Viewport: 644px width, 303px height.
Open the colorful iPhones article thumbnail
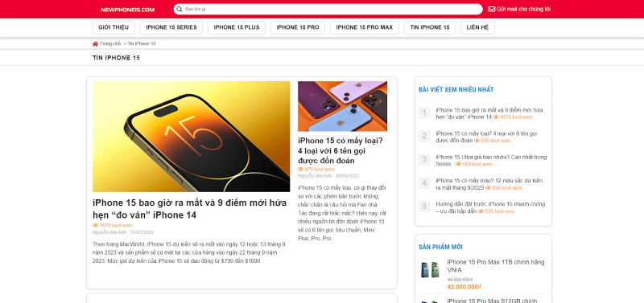tap(343, 106)
